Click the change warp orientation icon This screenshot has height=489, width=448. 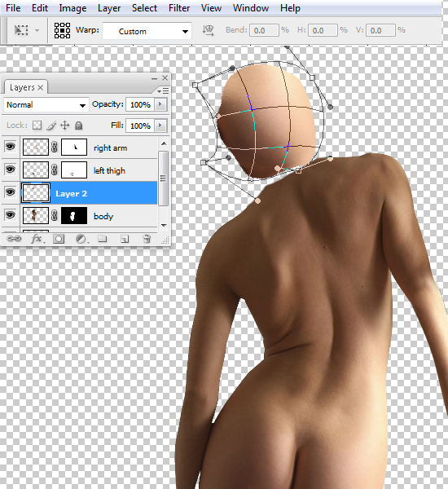click(x=208, y=30)
